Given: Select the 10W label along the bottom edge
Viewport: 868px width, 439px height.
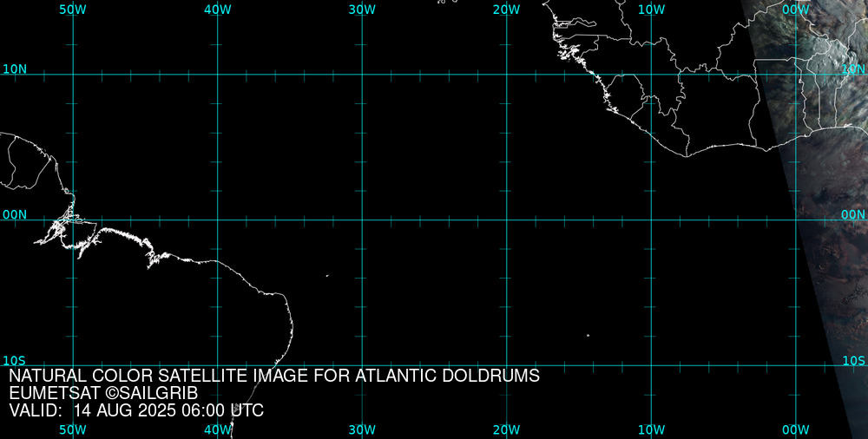Looking at the screenshot, I should pyautogui.click(x=651, y=430).
